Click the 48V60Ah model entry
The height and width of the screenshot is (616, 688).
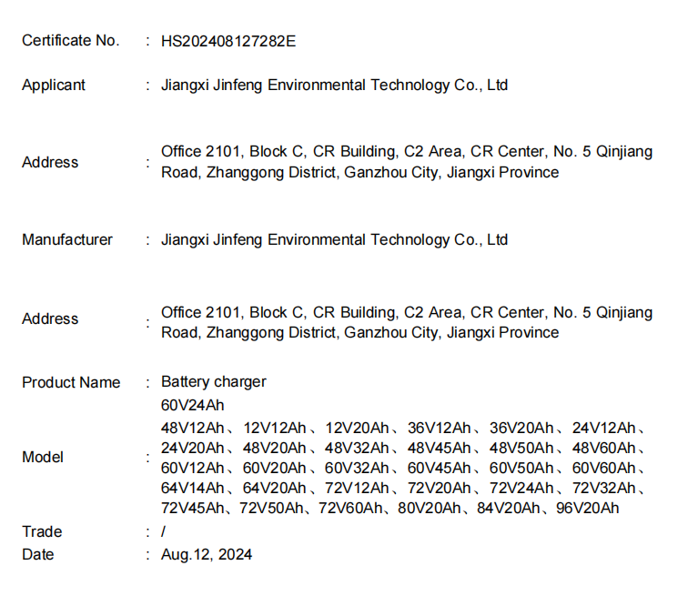603,449
